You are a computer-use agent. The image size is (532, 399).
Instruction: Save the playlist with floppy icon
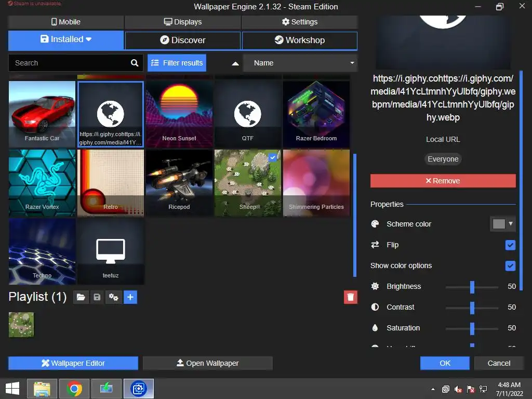click(x=97, y=297)
